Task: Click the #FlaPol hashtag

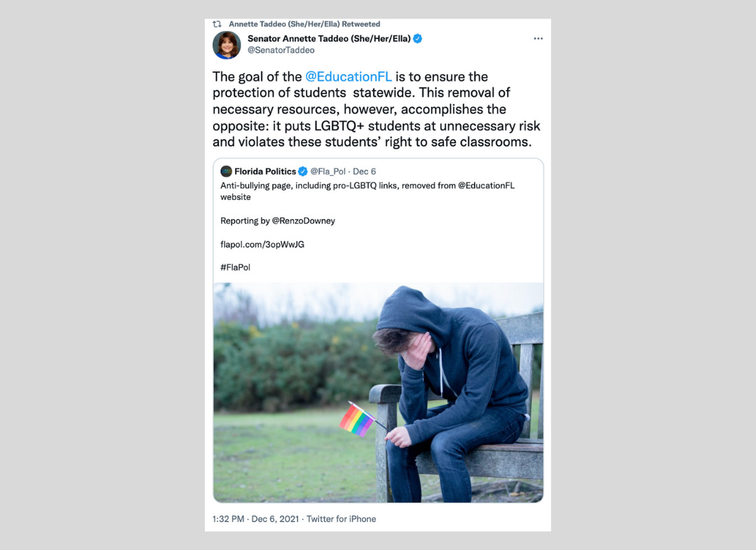Action: point(235,267)
